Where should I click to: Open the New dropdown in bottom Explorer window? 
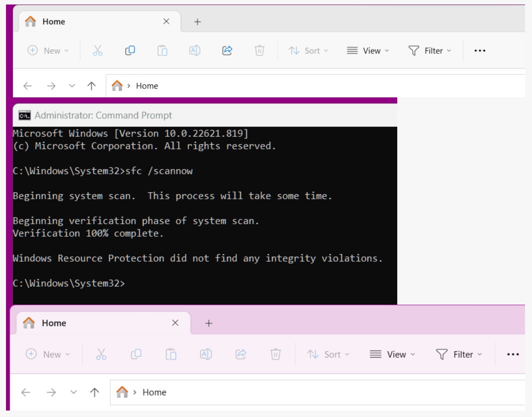click(x=48, y=354)
